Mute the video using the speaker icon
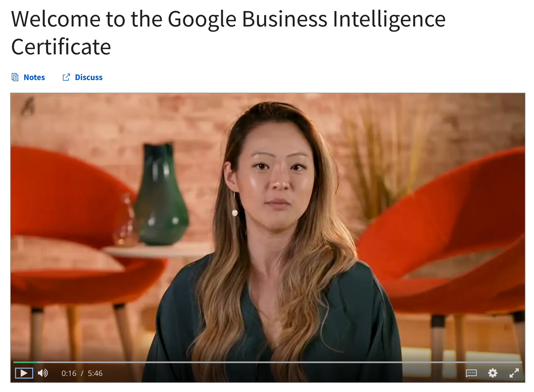Image resolution: width=534 pixels, height=392 pixels. click(43, 373)
